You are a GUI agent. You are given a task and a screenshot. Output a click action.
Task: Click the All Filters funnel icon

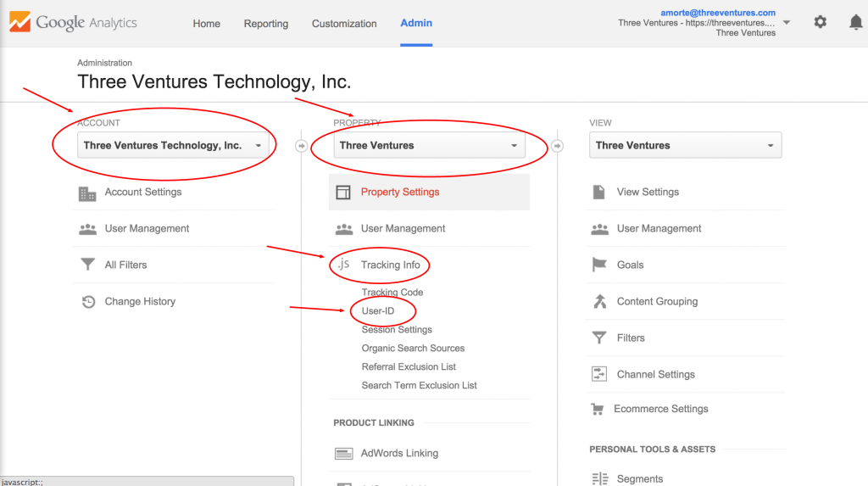tap(87, 265)
